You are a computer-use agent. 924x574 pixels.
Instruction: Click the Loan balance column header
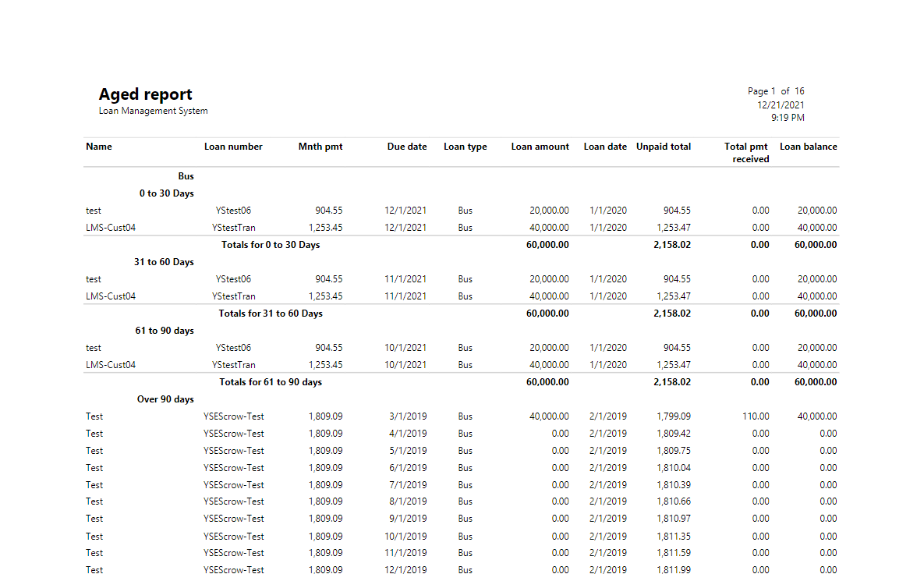[x=808, y=147]
